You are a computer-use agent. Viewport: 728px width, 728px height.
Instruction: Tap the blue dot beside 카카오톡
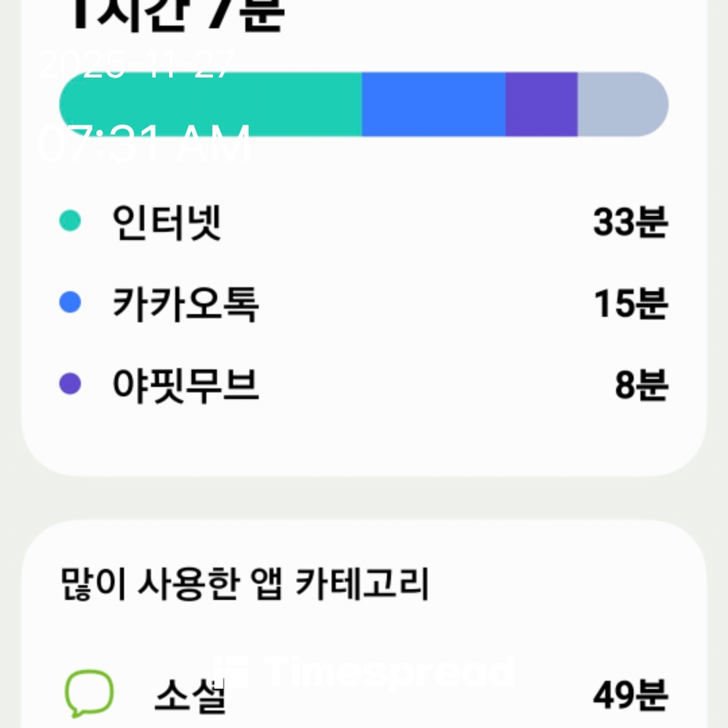tap(70, 303)
